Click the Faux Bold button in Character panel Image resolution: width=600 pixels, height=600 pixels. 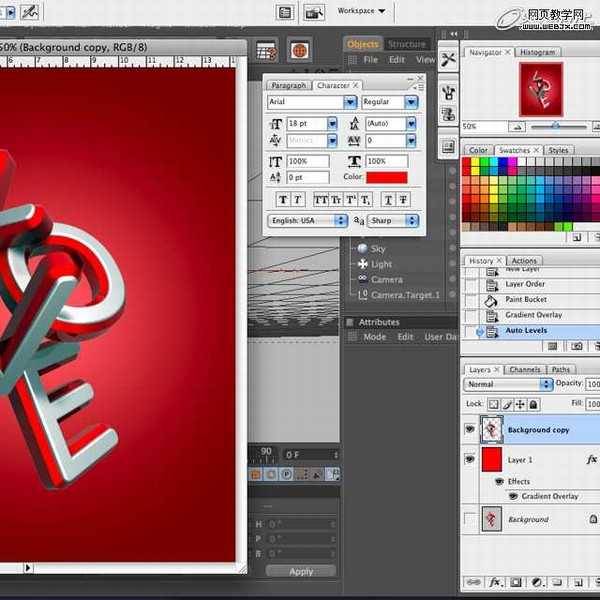(x=283, y=199)
